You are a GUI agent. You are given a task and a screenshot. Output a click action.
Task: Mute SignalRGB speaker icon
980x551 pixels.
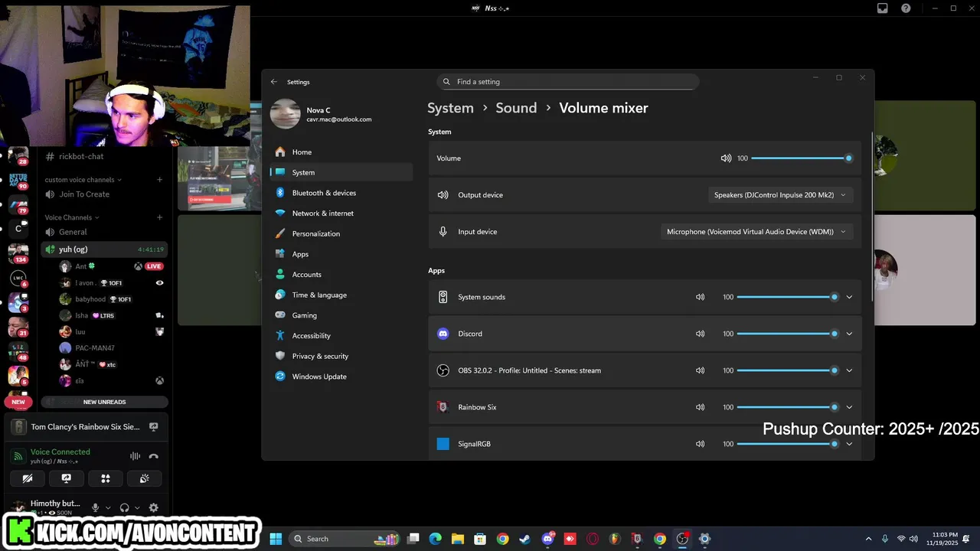coord(700,444)
